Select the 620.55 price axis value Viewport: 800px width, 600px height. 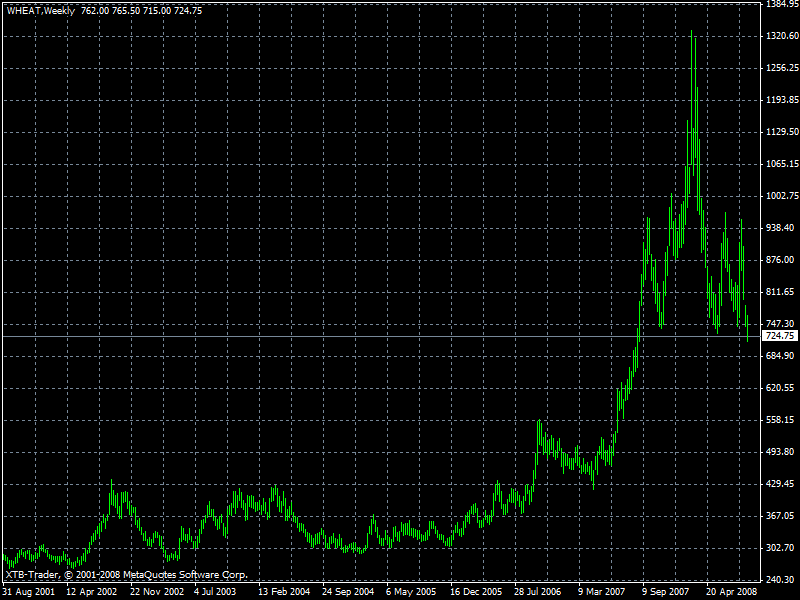(x=781, y=388)
